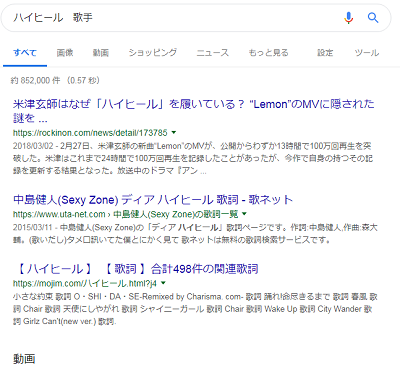Image resolution: width=400 pixels, height=371 pixels.
Task: Open 【ハイヒール】【歌詞】合計498件 result
Action: [137, 269]
